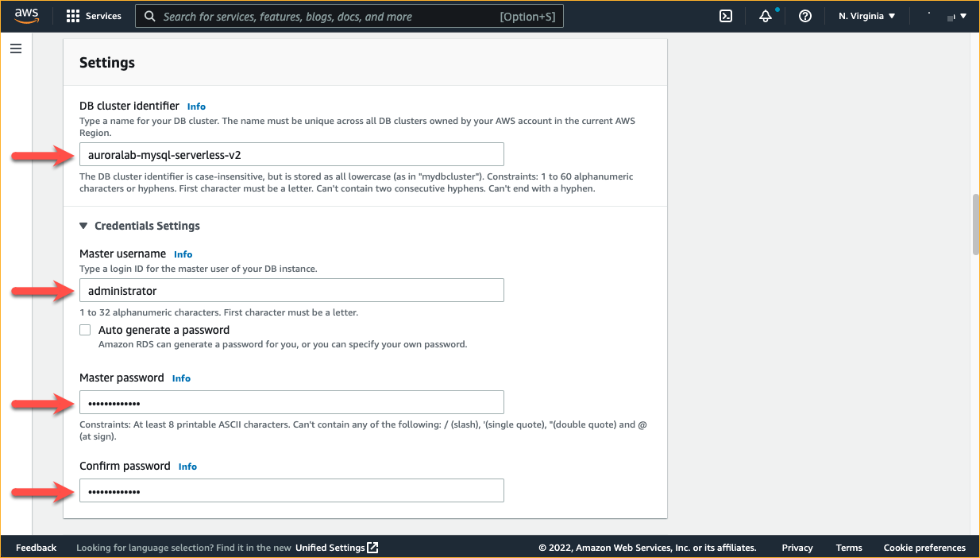This screenshot has width=980, height=558.
Task: Open the Help menu icon
Action: click(x=804, y=15)
